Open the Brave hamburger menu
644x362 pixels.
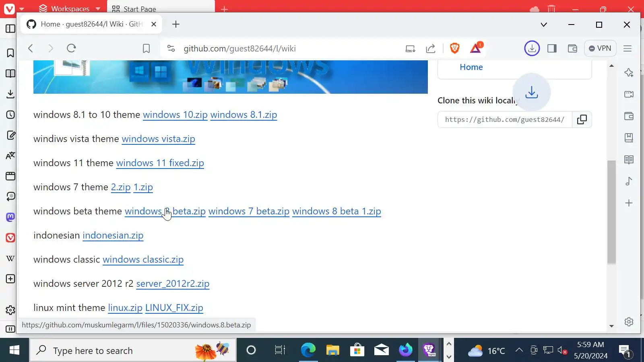click(627, 48)
